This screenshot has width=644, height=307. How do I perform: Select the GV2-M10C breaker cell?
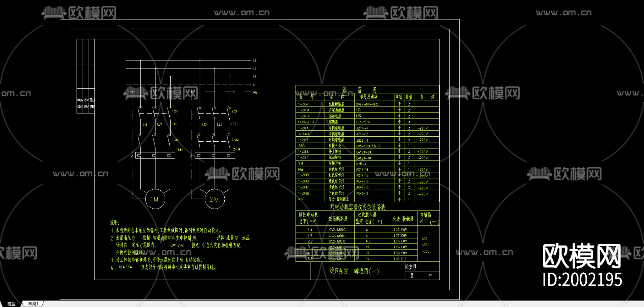337,242
